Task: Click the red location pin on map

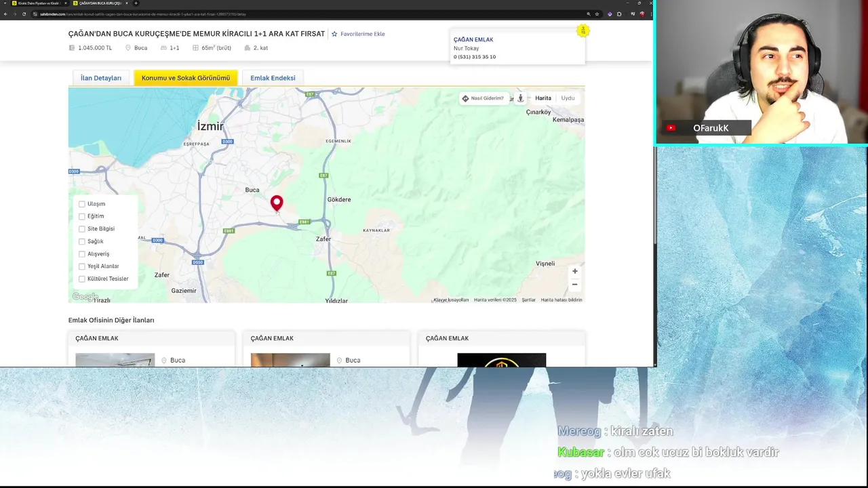Action: click(x=277, y=203)
